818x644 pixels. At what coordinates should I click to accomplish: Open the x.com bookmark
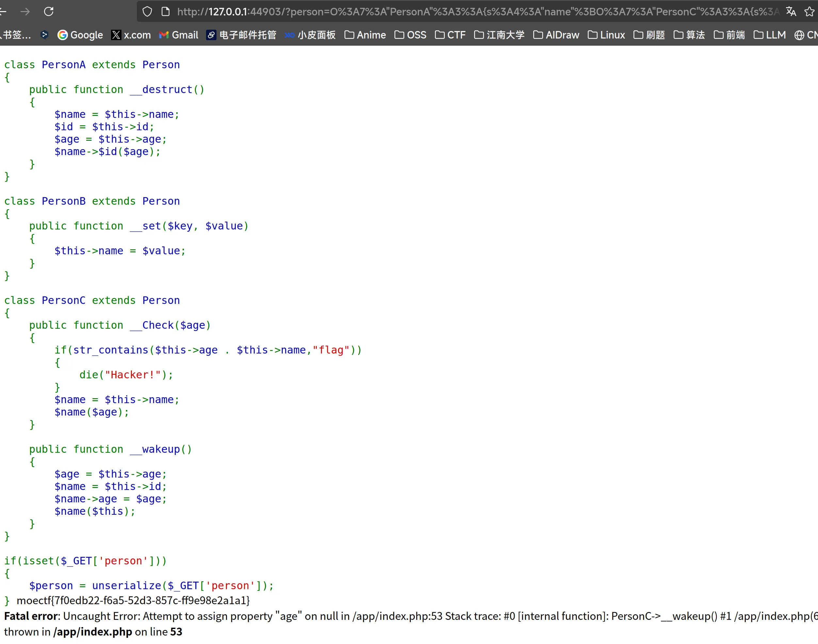[x=131, y=35]
